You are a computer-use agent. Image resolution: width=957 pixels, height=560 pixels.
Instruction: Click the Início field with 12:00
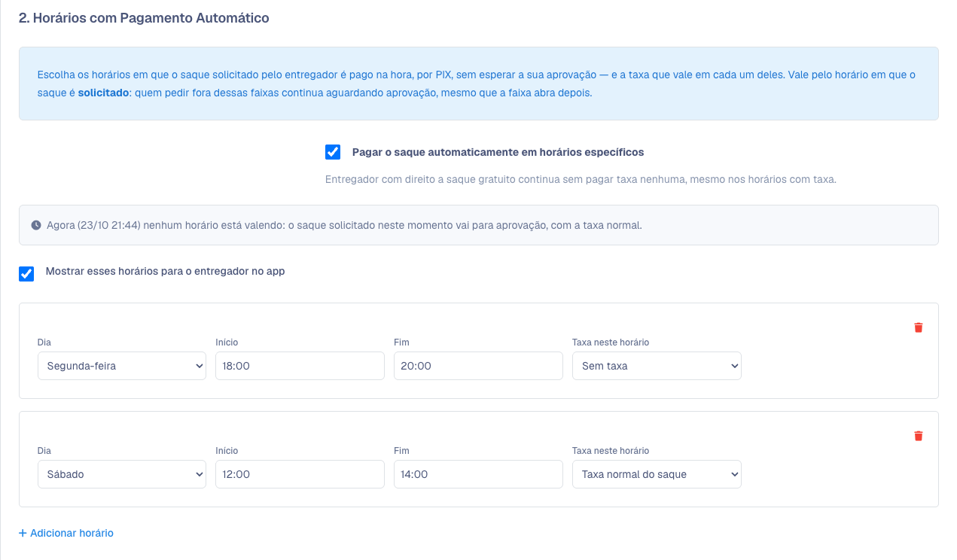click(x=300, y=474)
